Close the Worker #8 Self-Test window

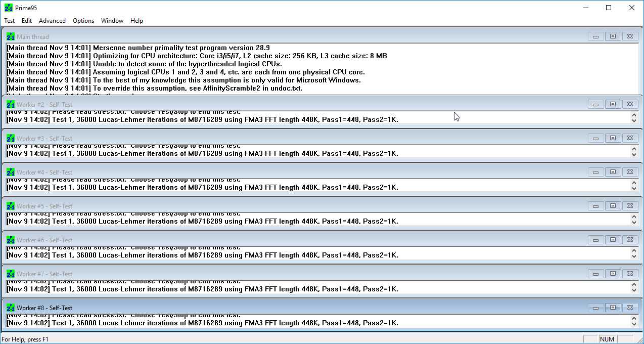tap(629, 308)
